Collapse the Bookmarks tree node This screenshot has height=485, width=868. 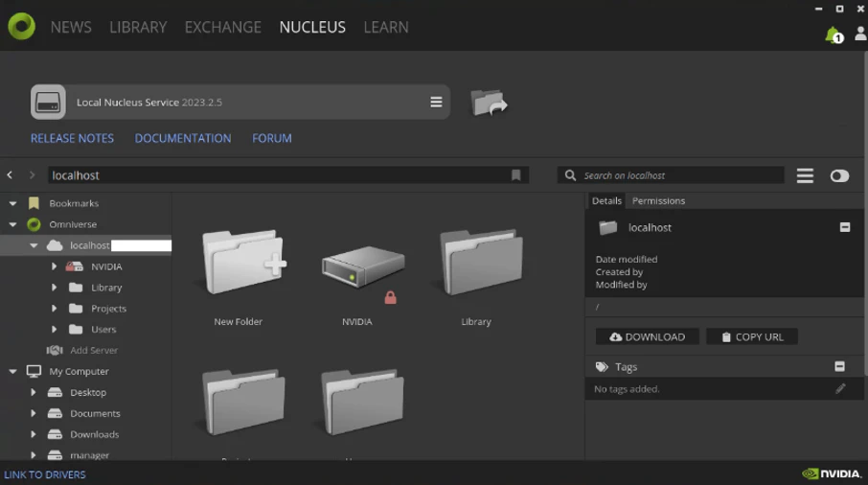click(x=12, y=204)
